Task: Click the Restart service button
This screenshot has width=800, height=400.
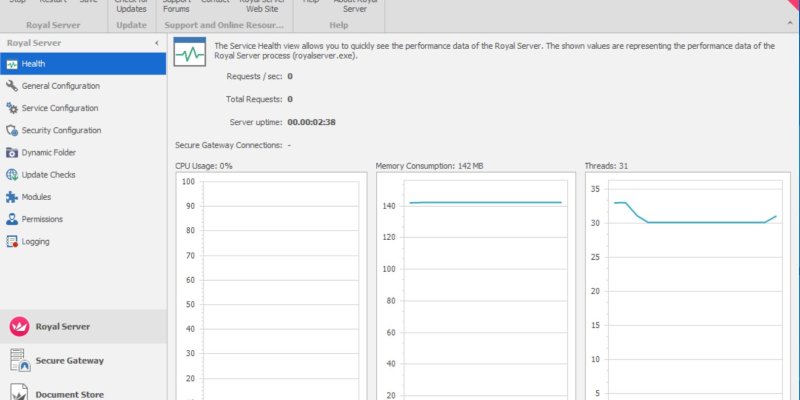Action: click(x=53, y=3)
